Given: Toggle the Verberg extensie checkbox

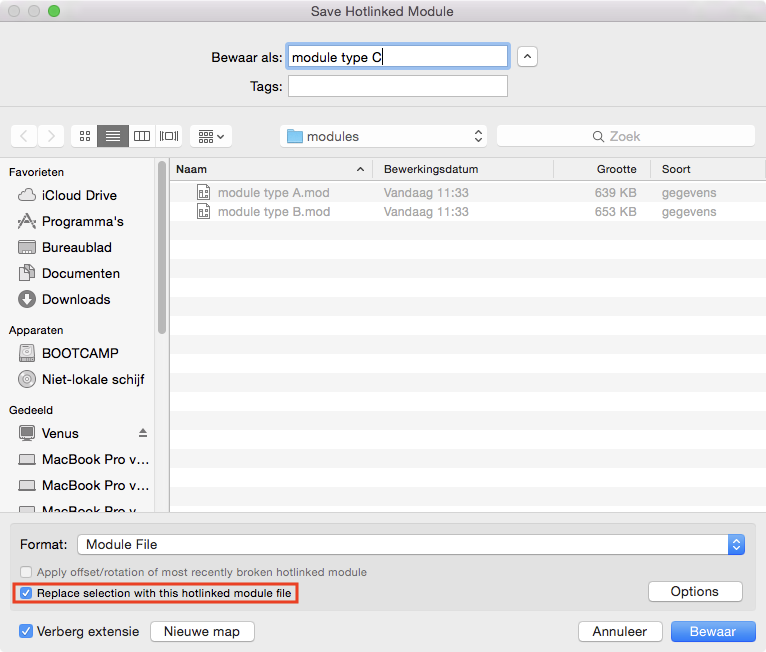Looking at the screenshot, I should pyautogui.click(x=26, y=631).
